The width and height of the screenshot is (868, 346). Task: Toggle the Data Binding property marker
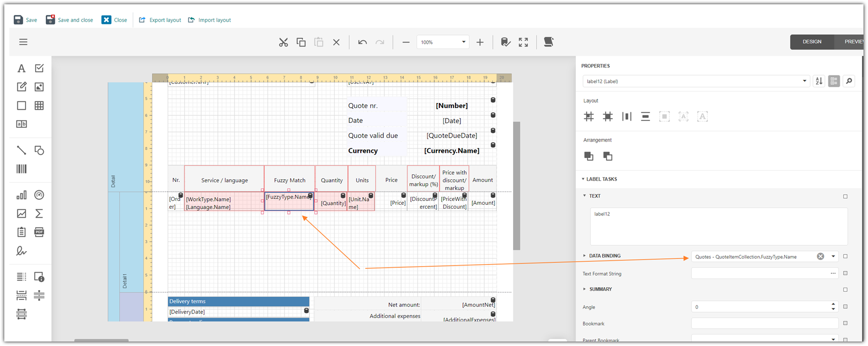(x=845, y=256)
